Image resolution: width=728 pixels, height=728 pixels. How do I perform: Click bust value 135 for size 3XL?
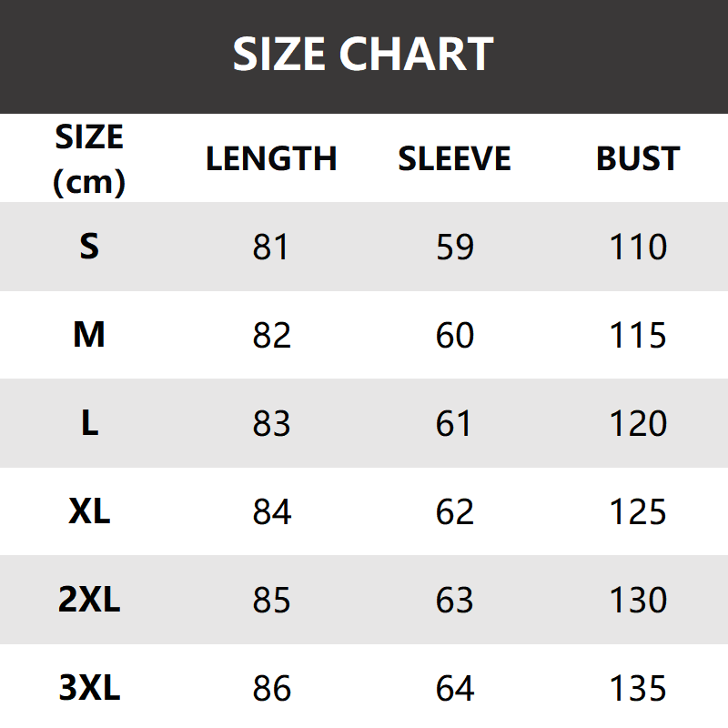pos(638,688)
